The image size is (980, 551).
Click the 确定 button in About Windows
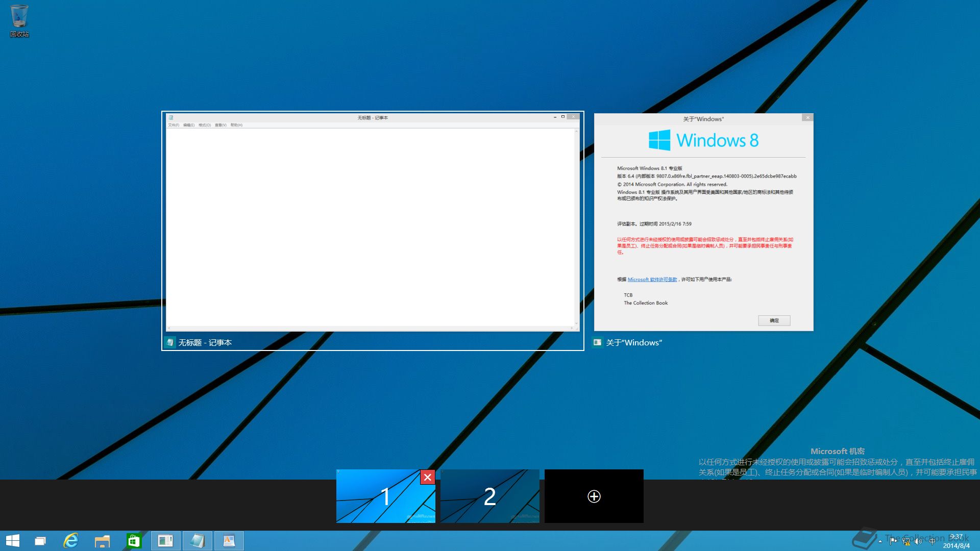(774, 320)
